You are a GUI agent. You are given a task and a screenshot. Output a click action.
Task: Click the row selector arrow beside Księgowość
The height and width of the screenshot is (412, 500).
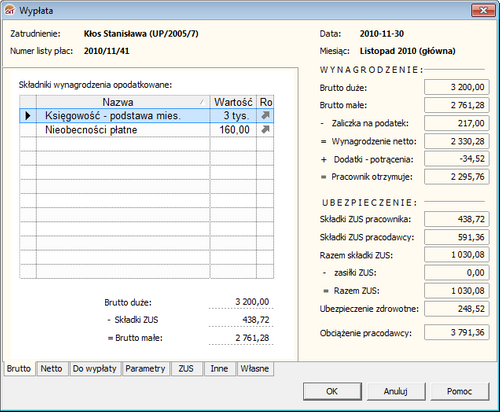pyautogui.click(x=28, y=116)
